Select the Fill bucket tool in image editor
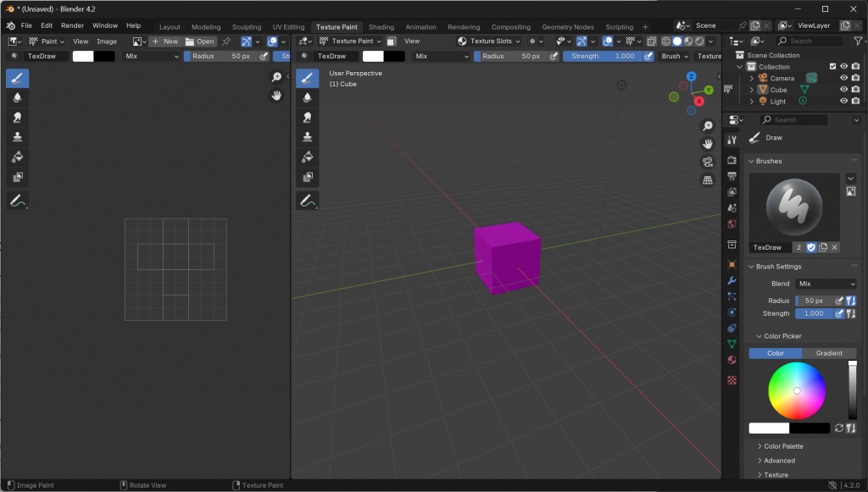The width and height of the screenshot is (868, 492). (17, 157)
